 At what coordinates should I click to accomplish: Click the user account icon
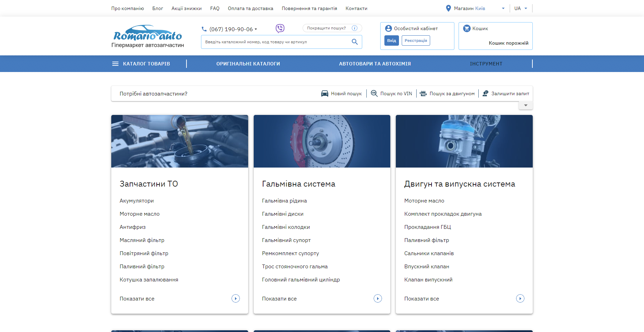click(x=389, y=28)
